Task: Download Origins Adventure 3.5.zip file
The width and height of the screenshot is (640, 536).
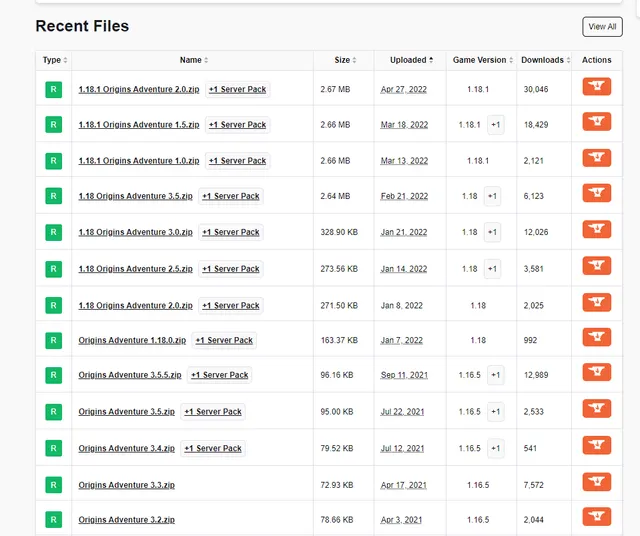Action: pyautogui.click(x=597, y=409)
